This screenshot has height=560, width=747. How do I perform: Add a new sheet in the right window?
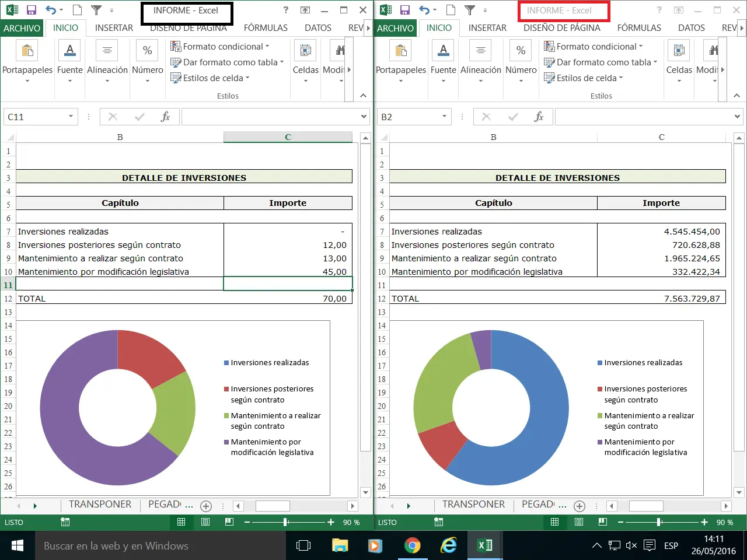point(579,506)
